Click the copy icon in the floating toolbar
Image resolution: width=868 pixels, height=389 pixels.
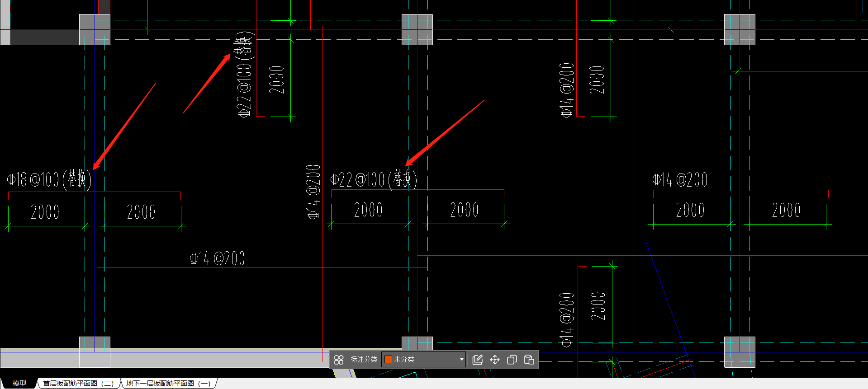click(512, 360)
